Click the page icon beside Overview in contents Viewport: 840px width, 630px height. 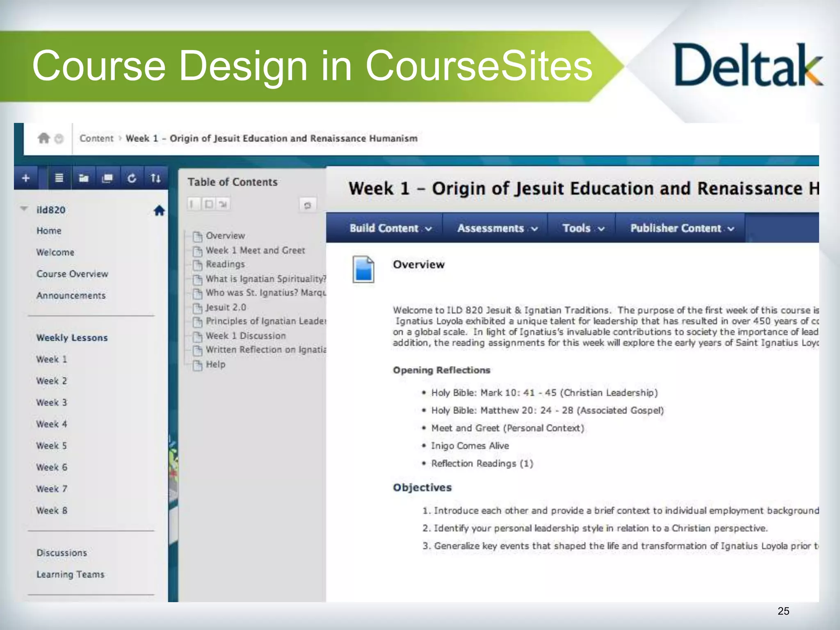click(198, 237)
